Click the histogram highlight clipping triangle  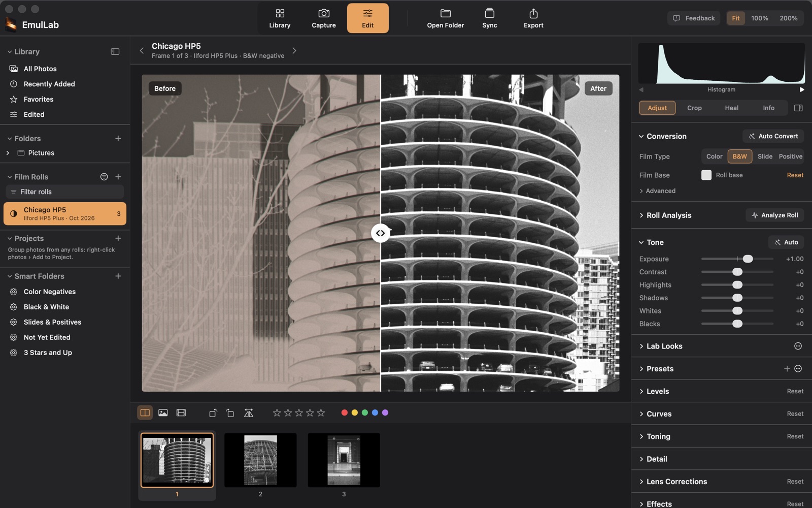click(x=802, y=89)
